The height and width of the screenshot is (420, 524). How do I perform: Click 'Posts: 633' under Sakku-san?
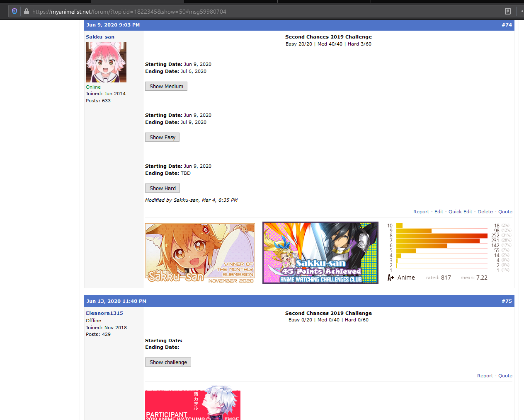pyautogui.click(x=98, y=101)
